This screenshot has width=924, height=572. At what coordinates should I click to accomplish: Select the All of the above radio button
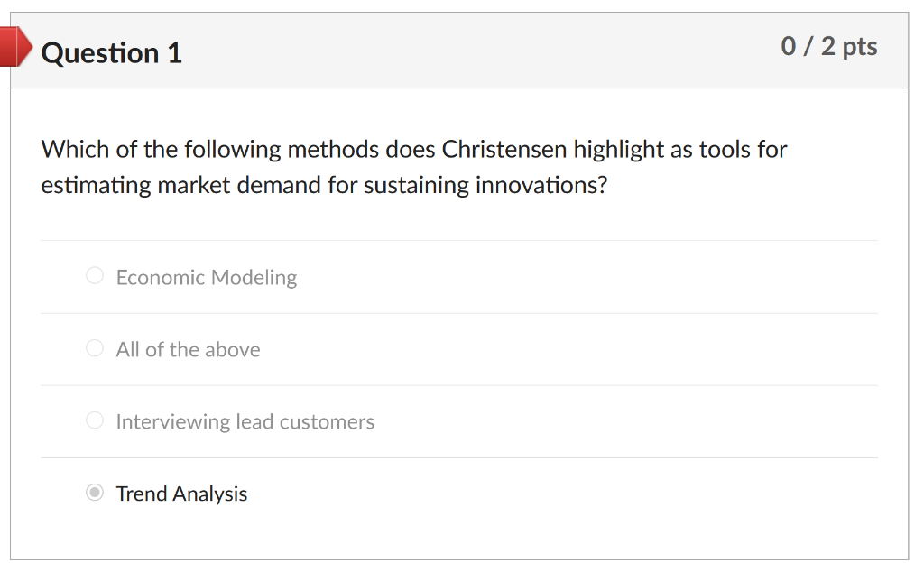tap(94, 347)
